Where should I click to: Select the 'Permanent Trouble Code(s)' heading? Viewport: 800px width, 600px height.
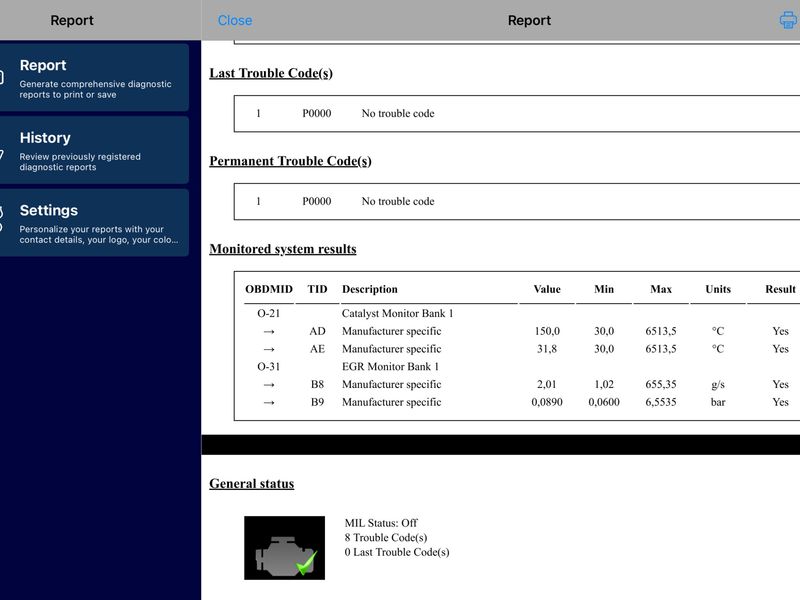(290, 161)
